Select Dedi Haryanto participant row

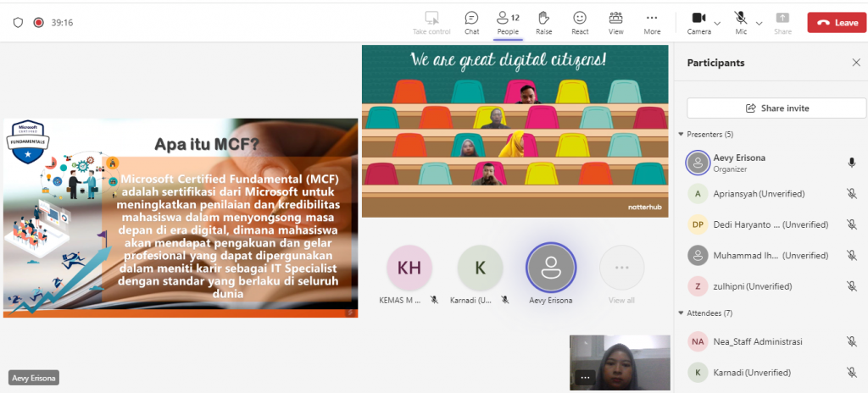click(771, 224)
